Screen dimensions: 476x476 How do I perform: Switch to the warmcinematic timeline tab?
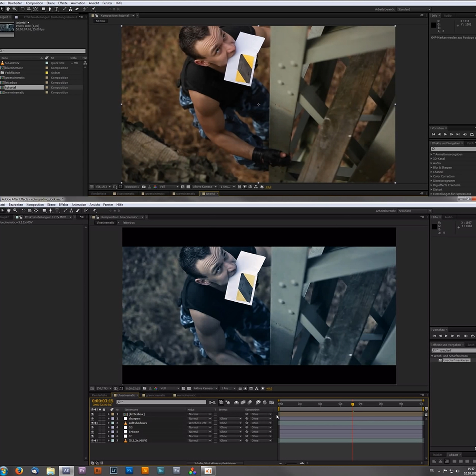click(x=186, y=395)
